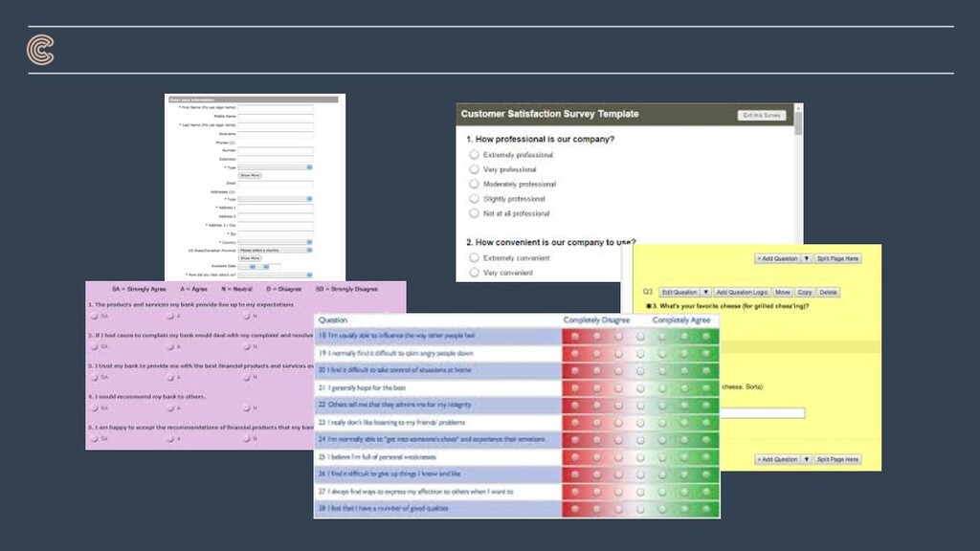980x551 pixels.
Task: Click the top '+ Add Question' button
Action: (x=777, y=258)
